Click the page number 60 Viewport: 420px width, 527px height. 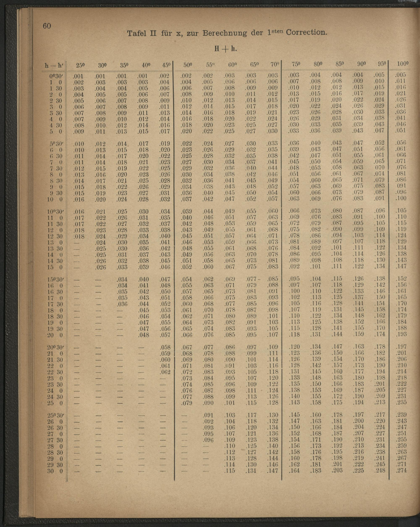(47, 26)
